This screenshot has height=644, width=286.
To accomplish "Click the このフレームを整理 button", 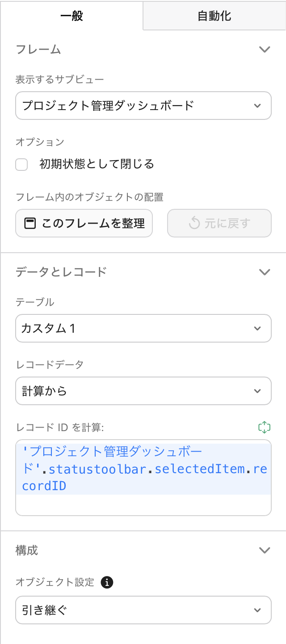I will click(84, 223).
